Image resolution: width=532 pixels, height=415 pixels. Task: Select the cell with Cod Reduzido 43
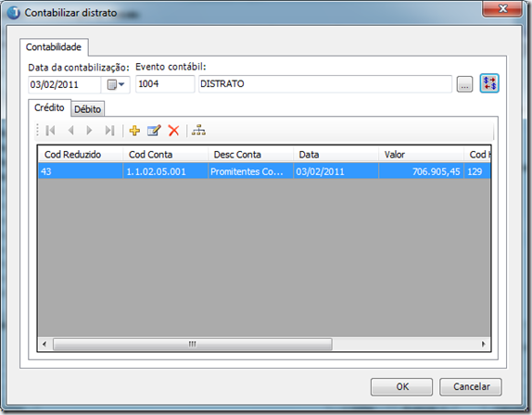coord(81,171)
